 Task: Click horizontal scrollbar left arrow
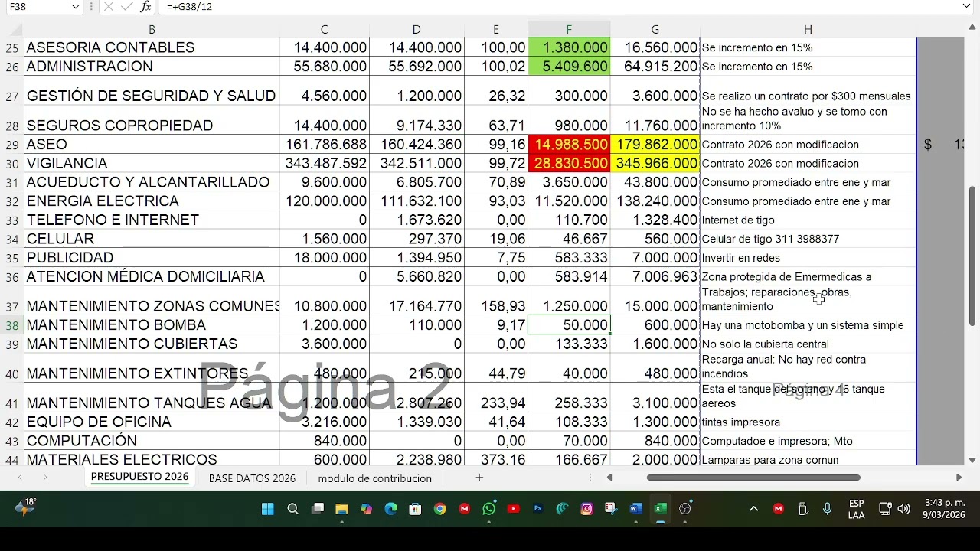click(x=609, y=478)
